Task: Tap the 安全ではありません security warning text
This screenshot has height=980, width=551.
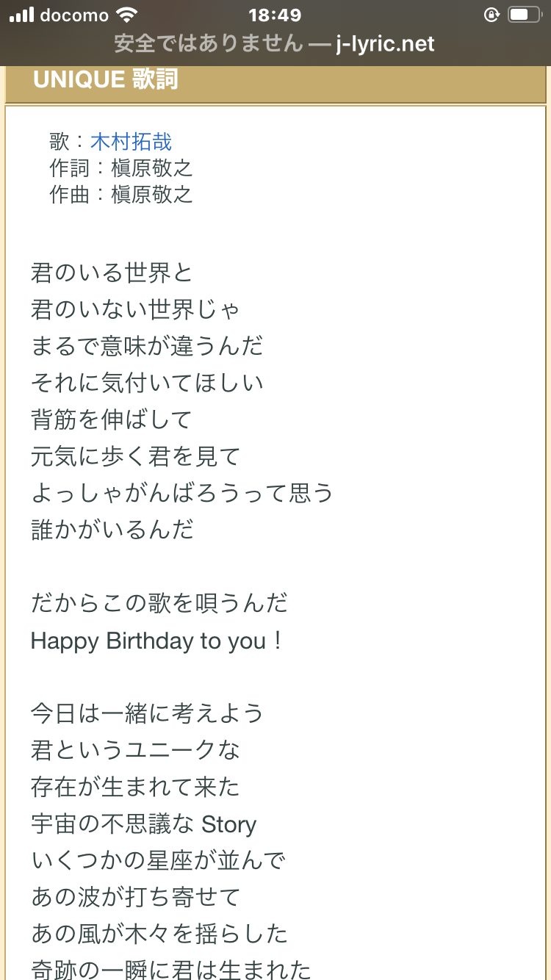Action: click(x=208, y=43)
